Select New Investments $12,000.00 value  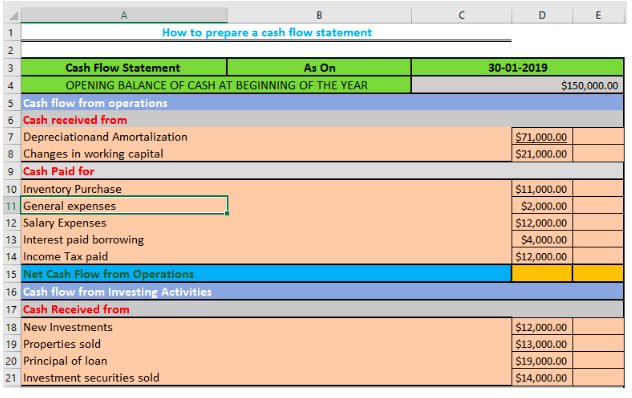pos(542,327)
